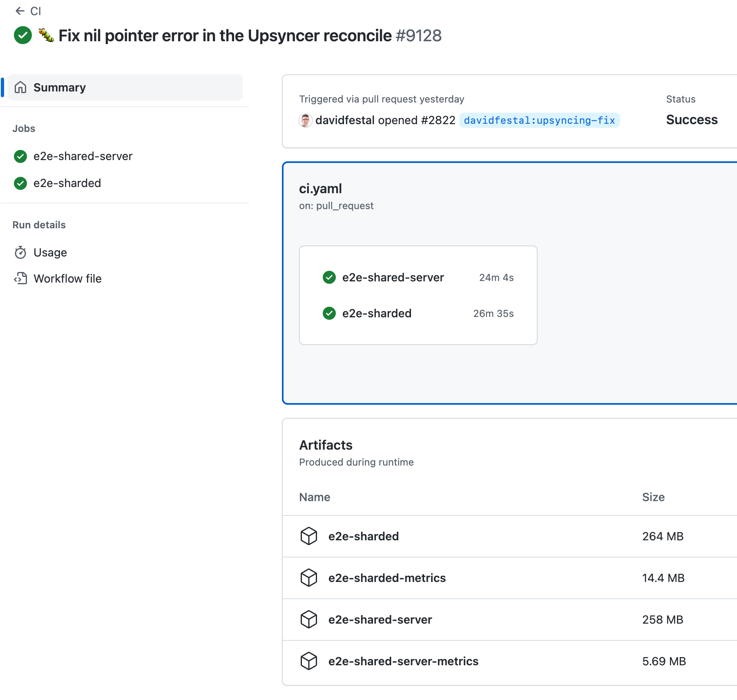Click the green check icon for e2e-shared-server job
The image size is (737, 700).
[x=20, y=156]
